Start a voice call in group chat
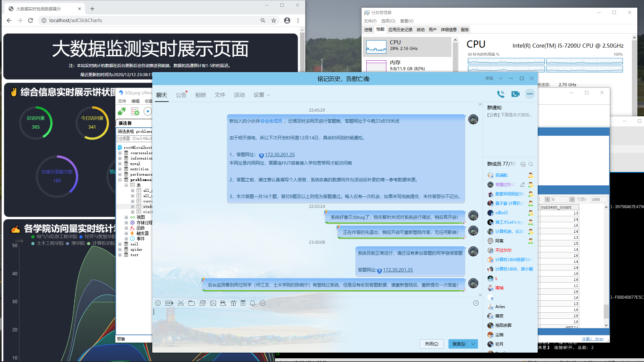Viewport: 644px width, 362px height. pos(500,94)
